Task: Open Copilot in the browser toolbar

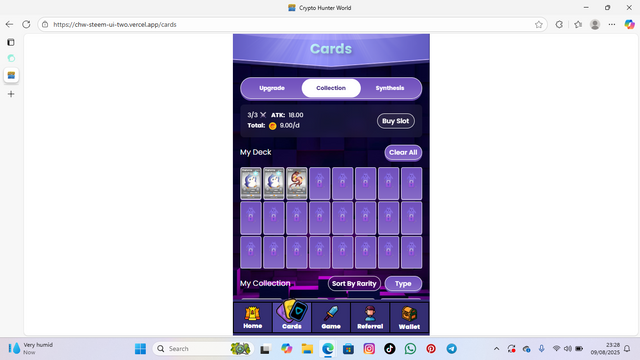Action: point(629,24)
